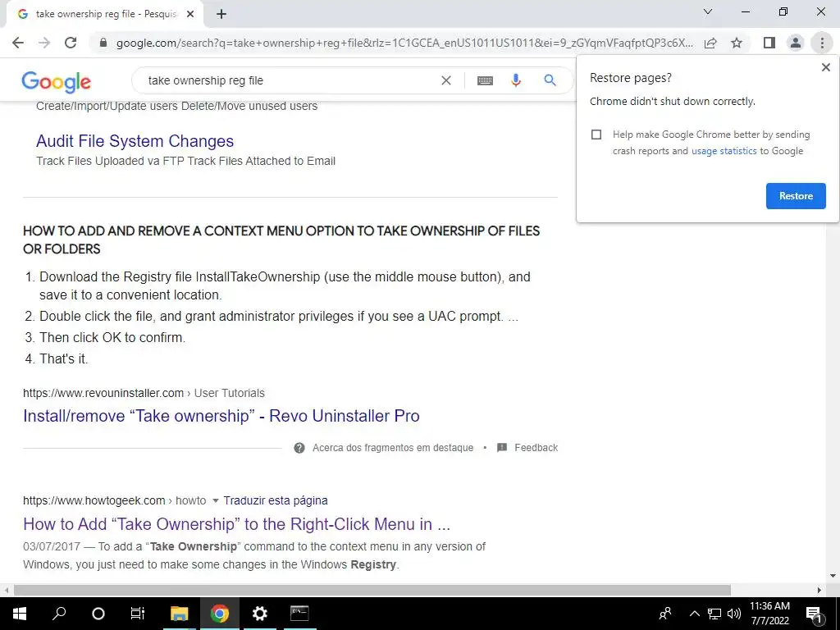Go back to the previous page
Image resolution: width=840 pixels, height=630 pixels.
coord(18,43)
